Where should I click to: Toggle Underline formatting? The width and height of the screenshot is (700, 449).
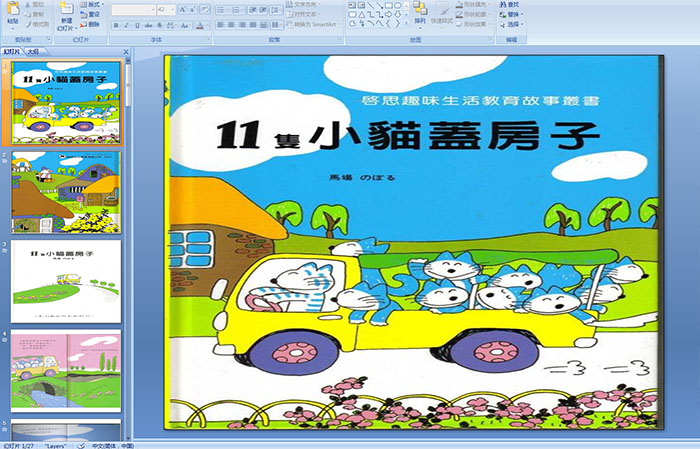(x=137, y=25)
